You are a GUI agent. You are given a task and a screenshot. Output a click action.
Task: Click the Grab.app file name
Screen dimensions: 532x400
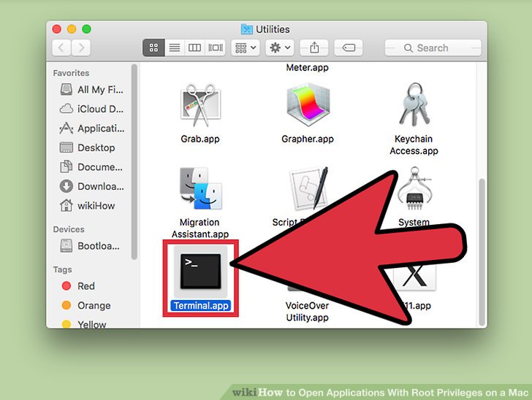click(200, 139)
